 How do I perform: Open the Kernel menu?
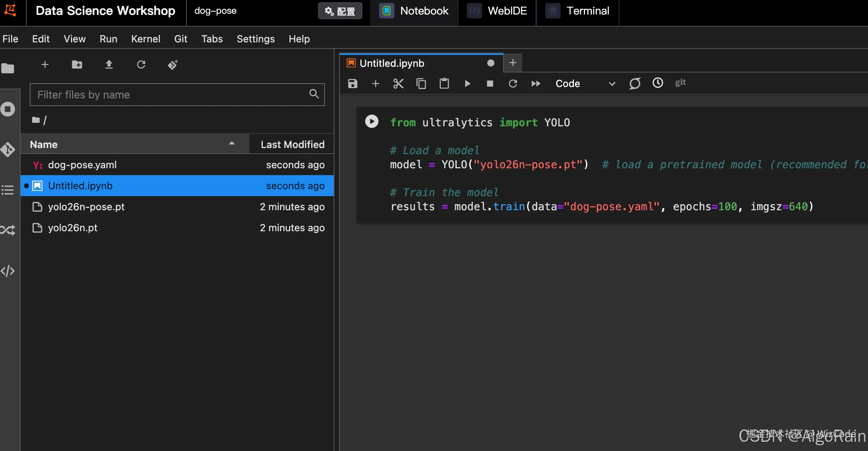coord(145,39)
